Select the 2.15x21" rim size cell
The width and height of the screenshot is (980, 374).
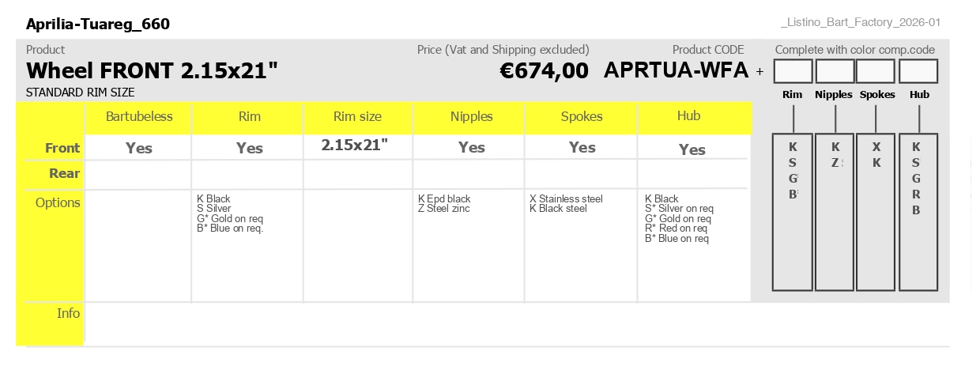tap(355, 145)
